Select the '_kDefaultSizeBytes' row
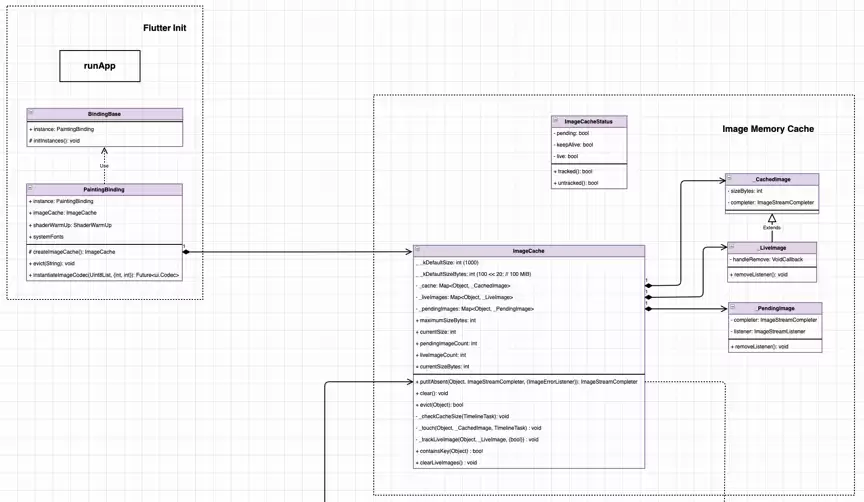Screen dimensions: 864x502 pyautogui.click(x=529, y=274)
